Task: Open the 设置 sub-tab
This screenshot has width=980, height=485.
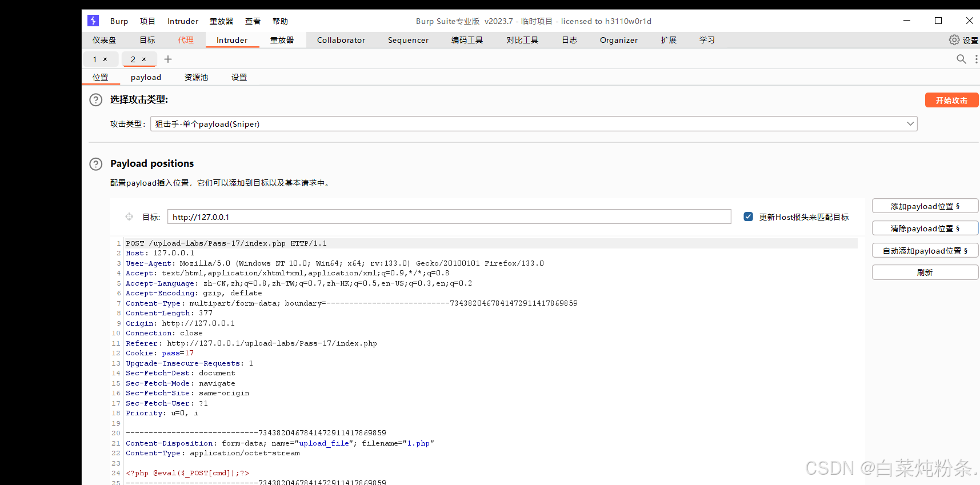Action: click(239, 77)
